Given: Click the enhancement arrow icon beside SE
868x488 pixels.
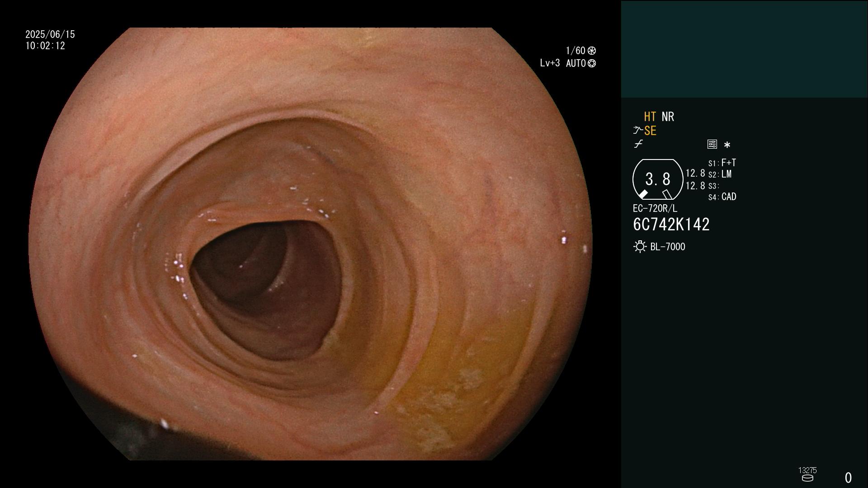Looking at the screenshot, I should coord(638,131).
